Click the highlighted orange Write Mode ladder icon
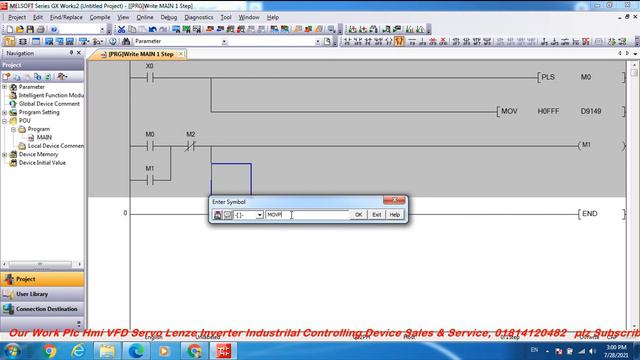This screenshot has height=360, width=640. coord(399,42)
